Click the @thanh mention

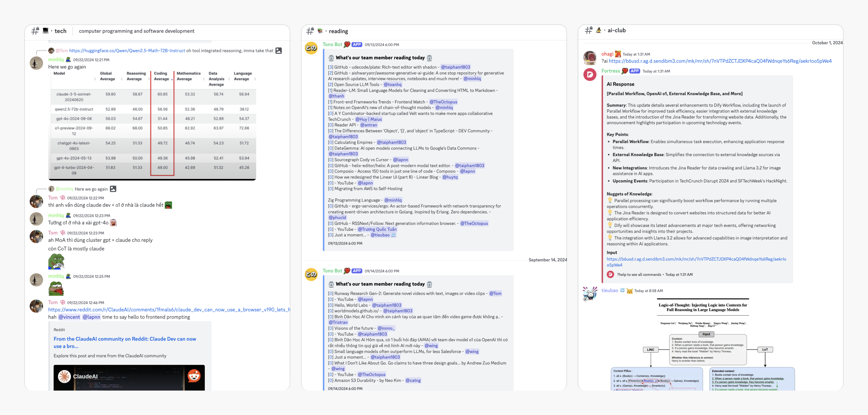(336, 96)
